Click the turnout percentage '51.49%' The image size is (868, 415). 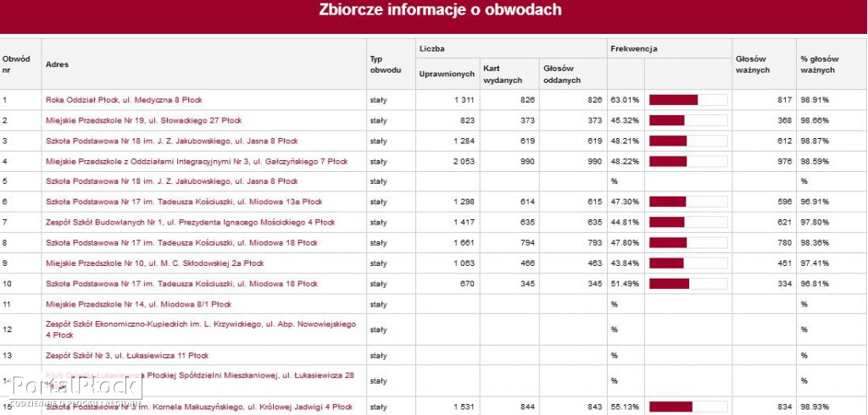pos(625,284)
